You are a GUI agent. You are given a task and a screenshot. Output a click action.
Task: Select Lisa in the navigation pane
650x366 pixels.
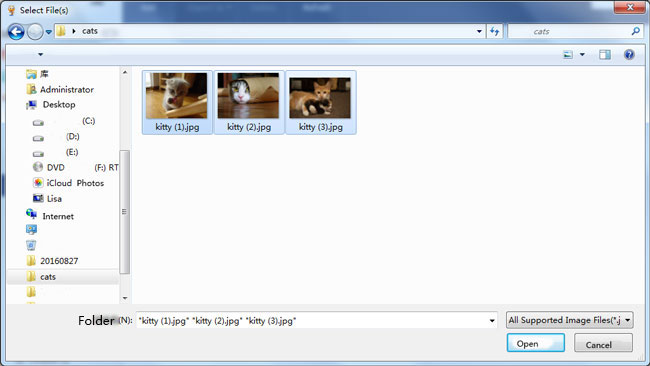point(47,199)
